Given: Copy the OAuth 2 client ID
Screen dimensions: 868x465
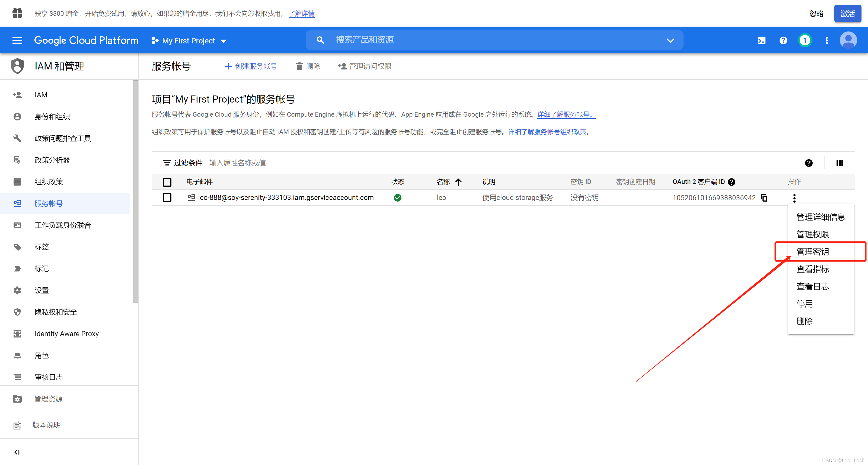Looking at the screenshot, I should tap(764, 198).
